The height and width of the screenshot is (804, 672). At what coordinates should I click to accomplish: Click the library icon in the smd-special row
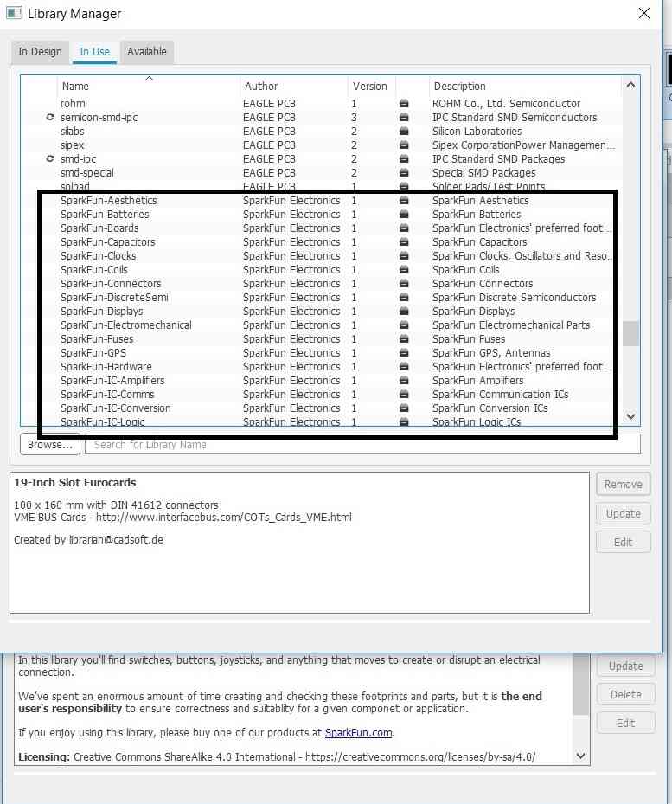404,173
